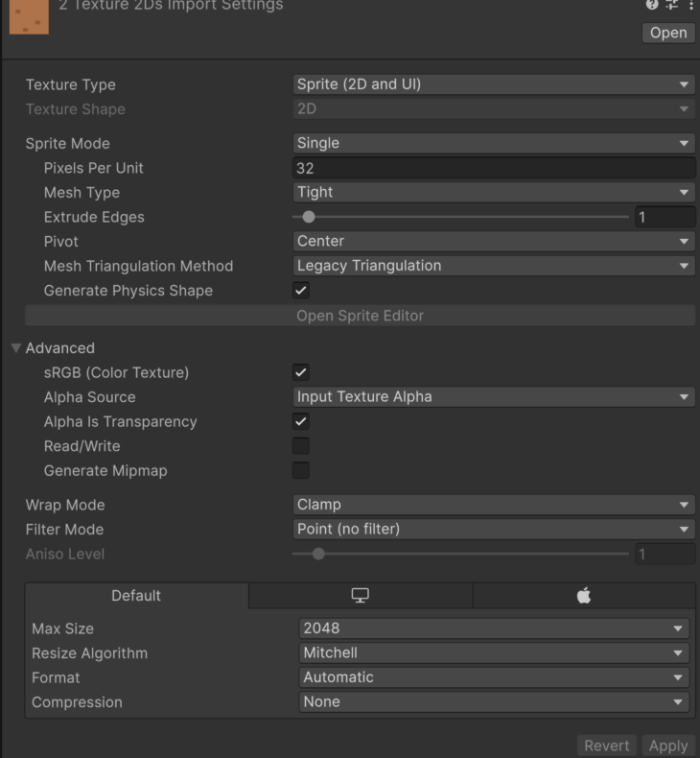Image resolution: width=700 pixels, height=758 pixels.
Task: Click the Extrude Edges slider handle
Action: click(309, 217)
